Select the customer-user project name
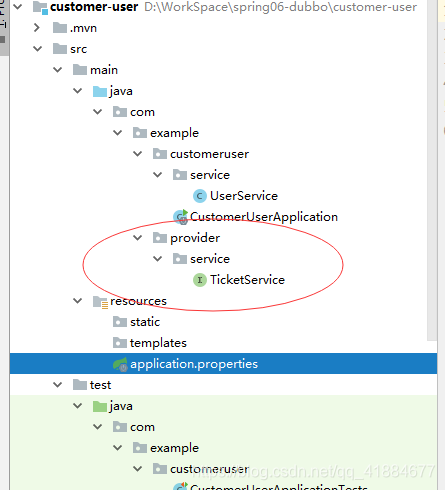 point(94,7)
